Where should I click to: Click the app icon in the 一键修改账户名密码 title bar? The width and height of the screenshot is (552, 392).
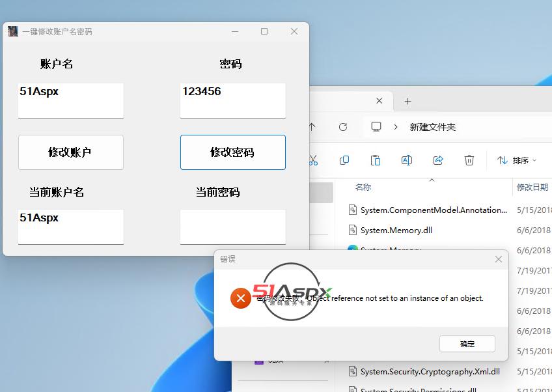tap(12, 31)
